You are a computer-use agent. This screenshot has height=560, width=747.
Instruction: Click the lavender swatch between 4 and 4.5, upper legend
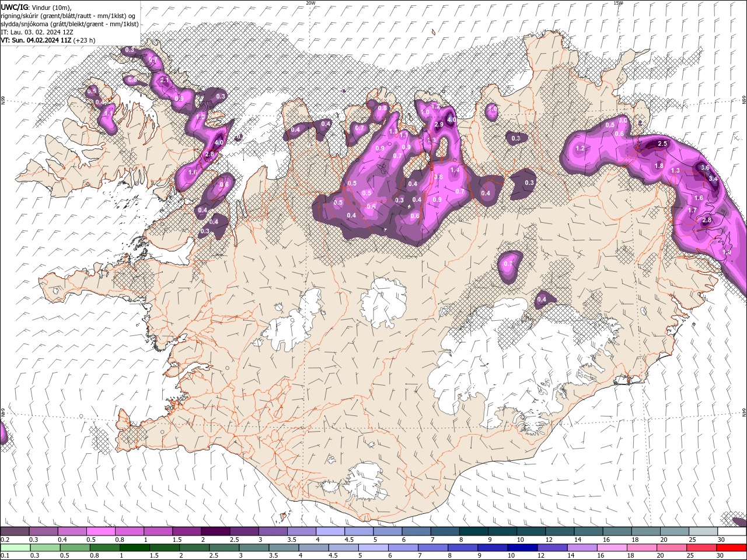[x=330, y=531]
